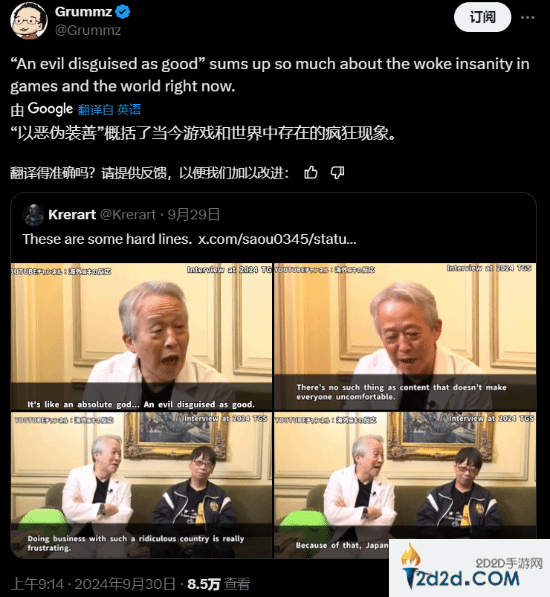Open the 'An evil disguised as good' image
The height and width of the screenshot is (597, 550).
point(141,337)
